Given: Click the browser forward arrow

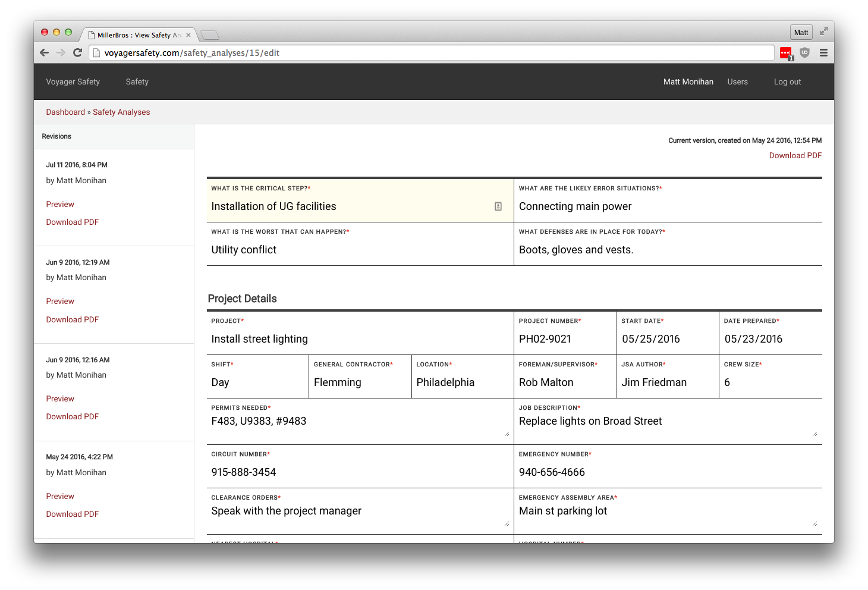Looking at the screenshot, I should [x=61, y=52].
